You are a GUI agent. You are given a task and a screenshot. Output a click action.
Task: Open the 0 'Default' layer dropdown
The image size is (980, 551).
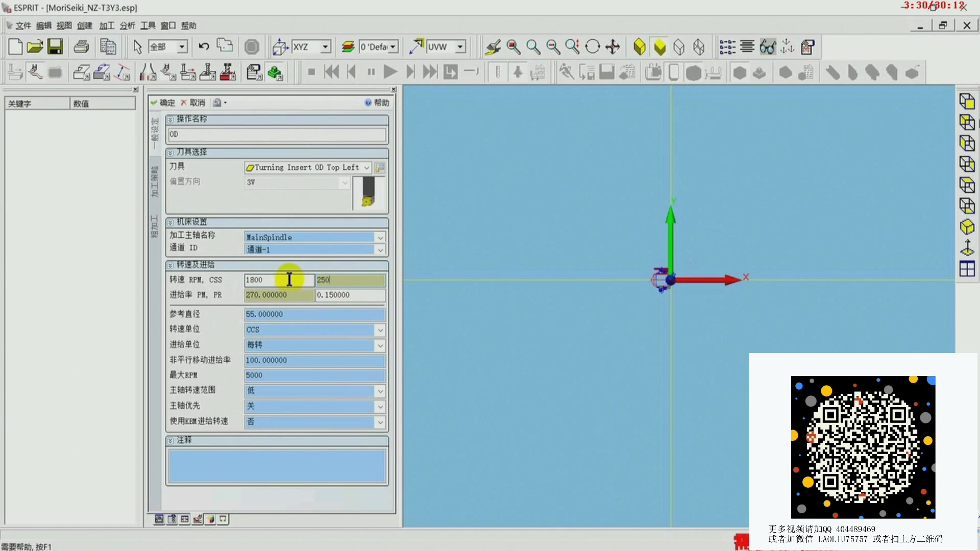(393, 47)
